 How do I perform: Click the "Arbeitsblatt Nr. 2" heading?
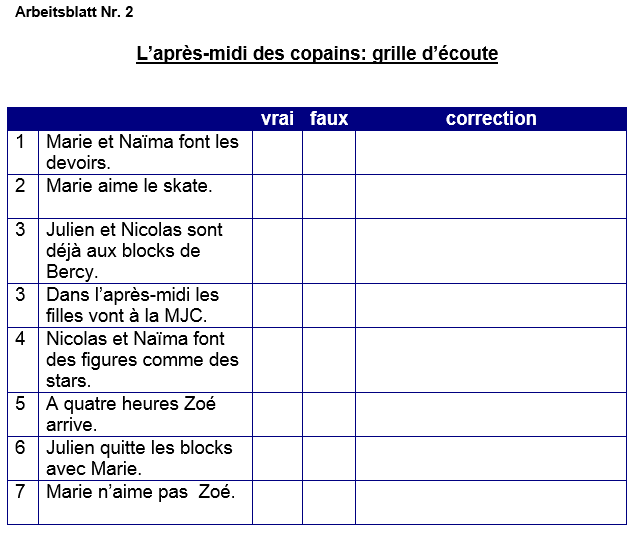[74, 12]
